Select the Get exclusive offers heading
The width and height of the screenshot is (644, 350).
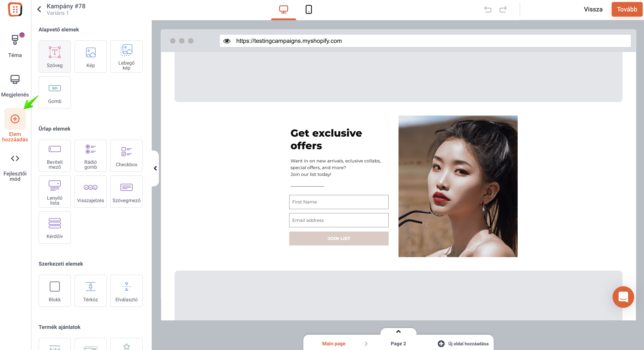[326, 139]
